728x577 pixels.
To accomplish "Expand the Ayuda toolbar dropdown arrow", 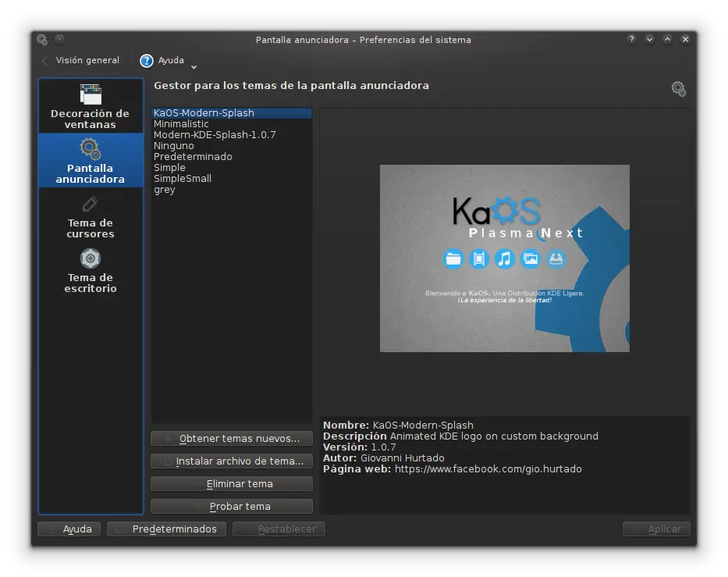I will (194, 67).
